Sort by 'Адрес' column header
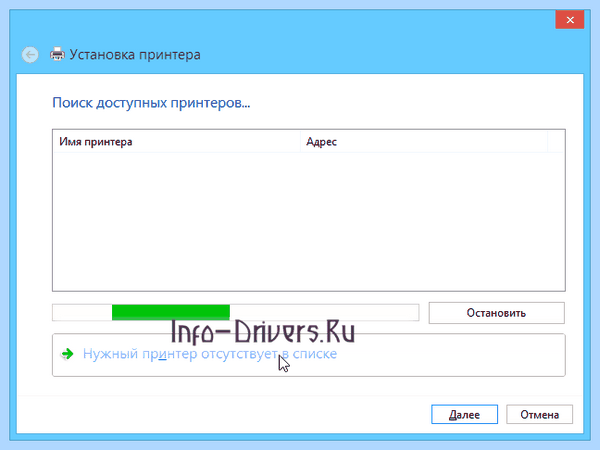Viewport: 600px width, 450px height. pyautogui.click(x=424, y=142)
